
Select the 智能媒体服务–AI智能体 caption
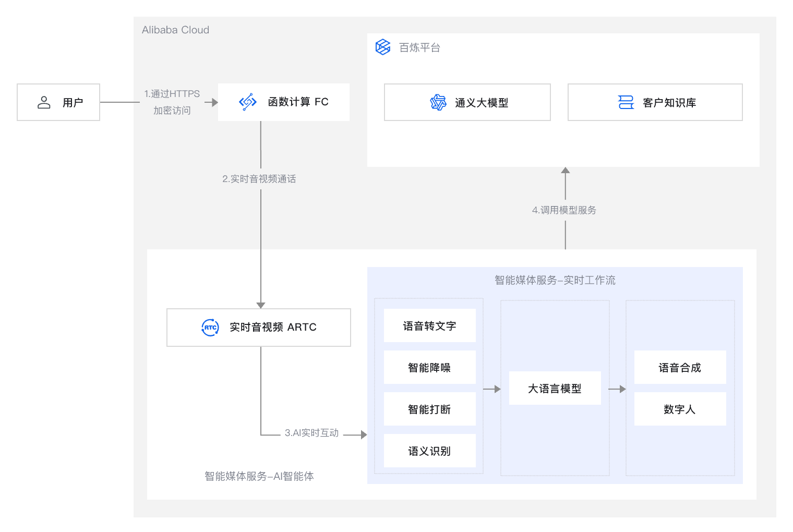[259, 476]
